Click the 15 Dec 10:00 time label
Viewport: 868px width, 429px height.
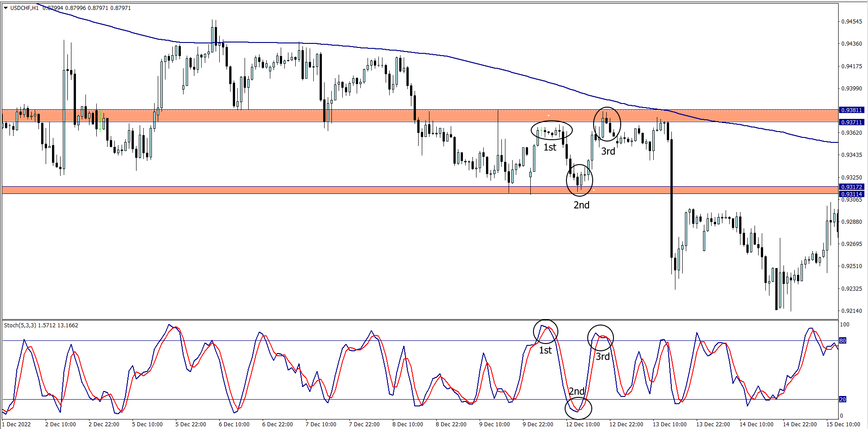tap(844, 424)
